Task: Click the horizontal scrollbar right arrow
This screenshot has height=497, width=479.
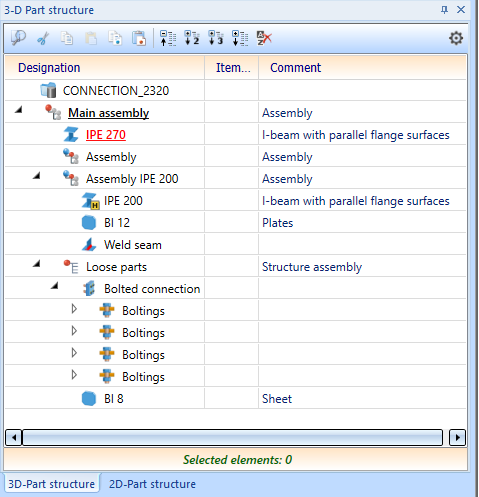Action: pyautogui.click(x=457, y=437)
